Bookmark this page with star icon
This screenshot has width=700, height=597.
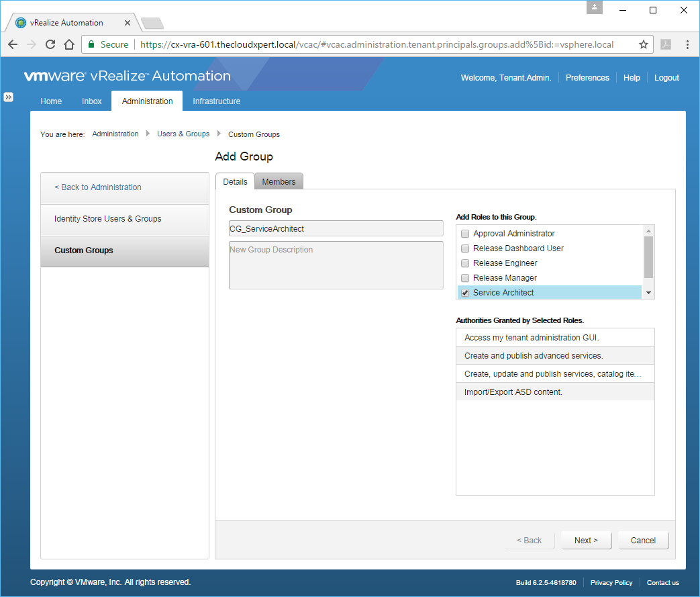click(643, 44)
